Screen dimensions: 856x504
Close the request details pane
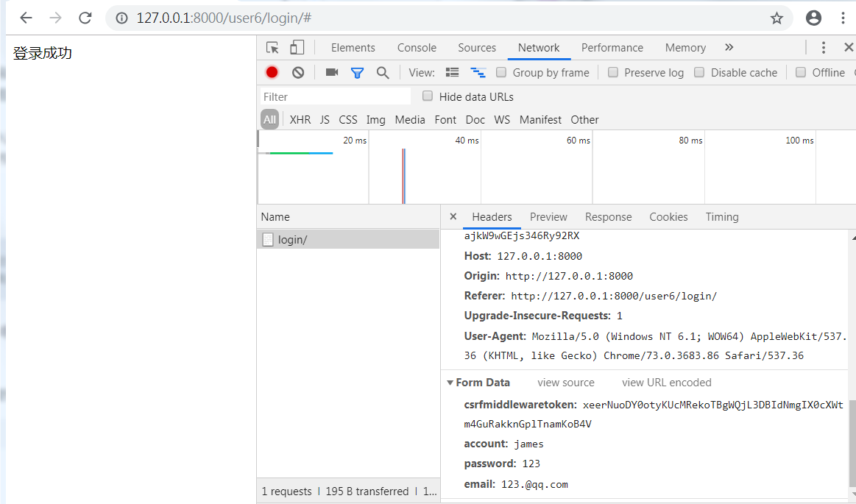(x=453, y=216)
